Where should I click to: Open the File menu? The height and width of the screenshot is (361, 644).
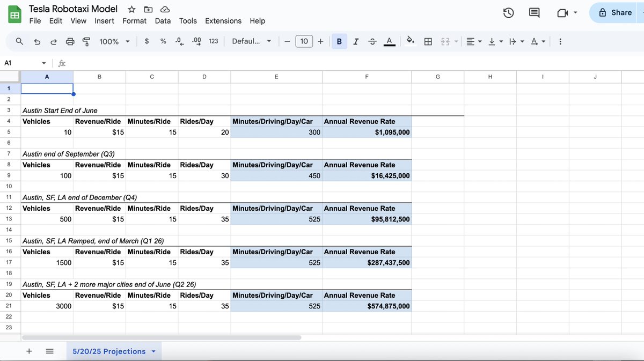point(35,21)
